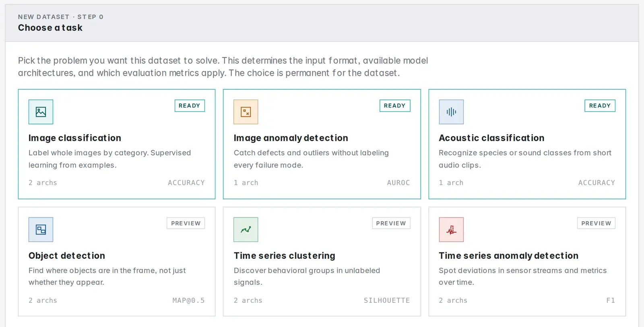Click READY badge on Image classification card
Image resolution: width=644 pixels, height=327 pixels.
(190, 106)
